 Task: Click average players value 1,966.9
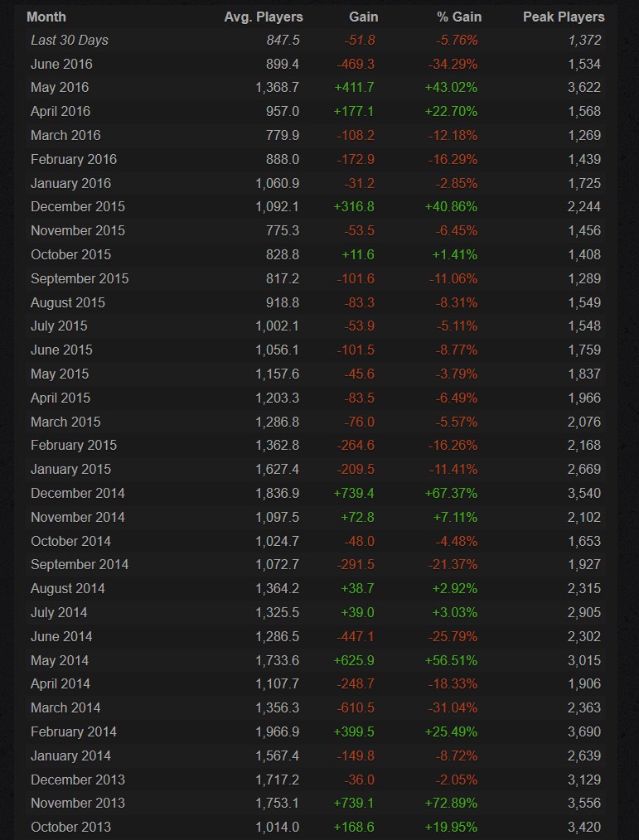[x=277, y=731]
